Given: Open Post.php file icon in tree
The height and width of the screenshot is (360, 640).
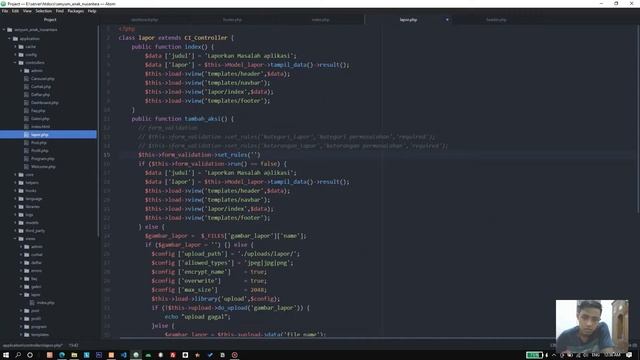Looking at the screenshot, I should point(27,143).
